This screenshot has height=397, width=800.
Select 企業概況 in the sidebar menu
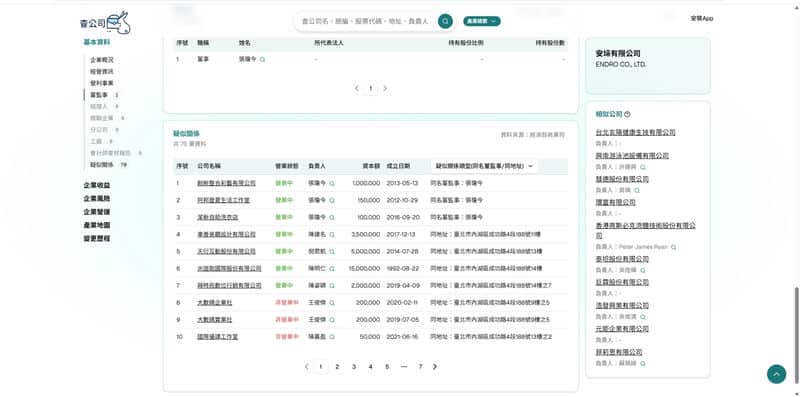[102, 60]
